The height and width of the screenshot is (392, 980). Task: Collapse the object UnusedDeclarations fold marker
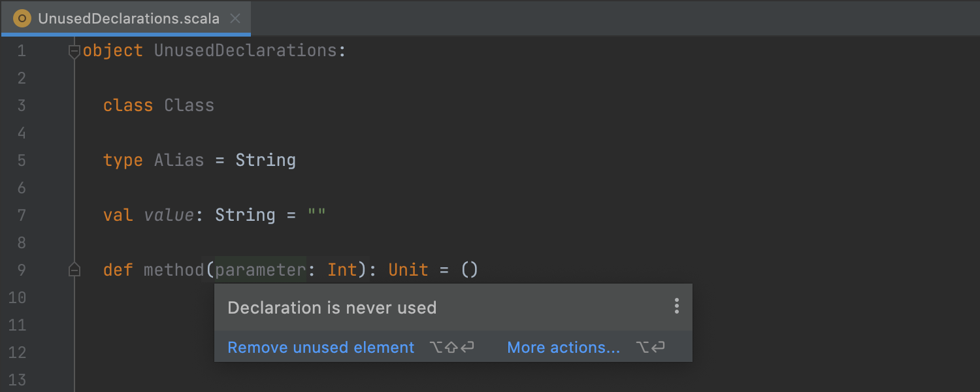pos(74,51)
